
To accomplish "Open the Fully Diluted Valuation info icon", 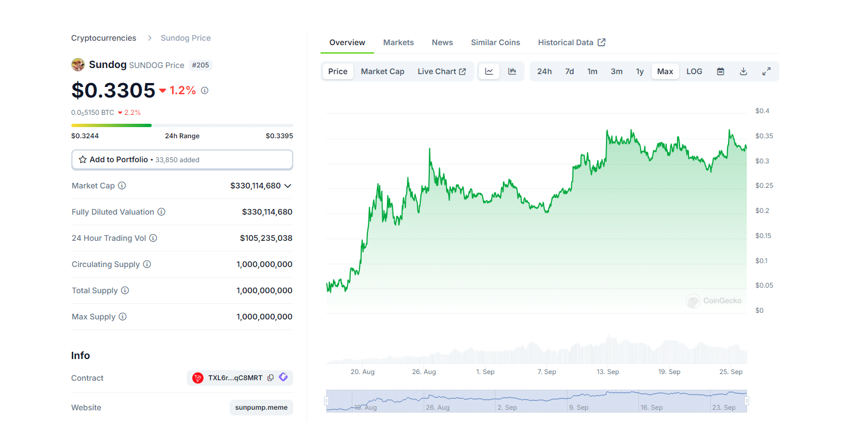I will [161, 212].
